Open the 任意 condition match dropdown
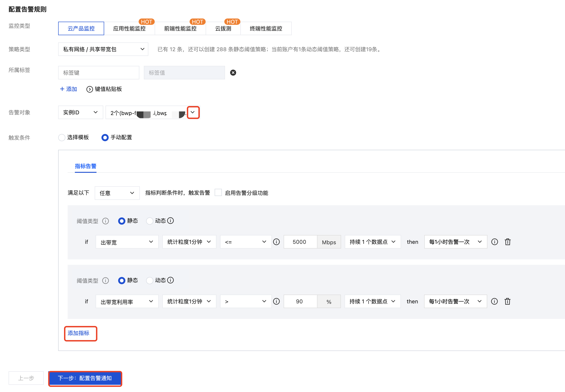This screenshot has width=565, height=392. (x=117, y=193)
